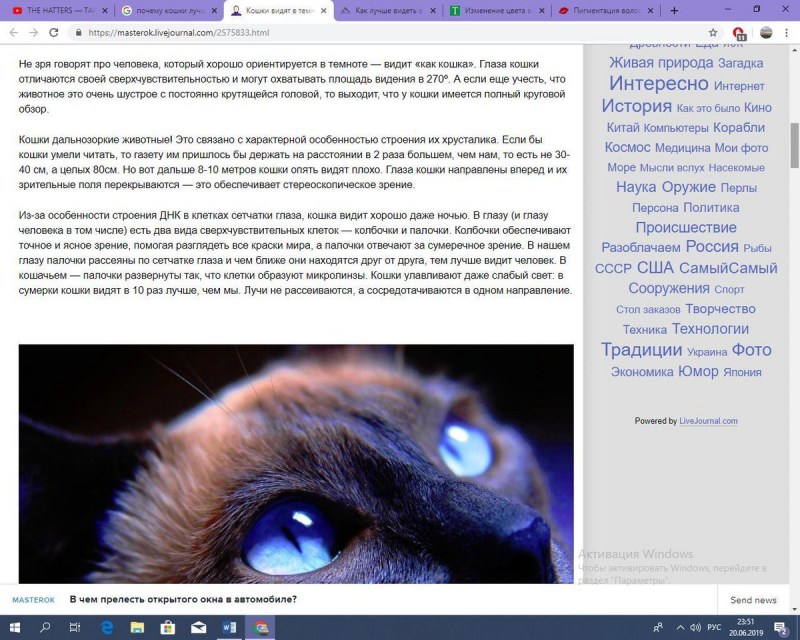Close the Кошки видят в темноте tab
This screenshot has height=640, width=800.
pos(323,10)
